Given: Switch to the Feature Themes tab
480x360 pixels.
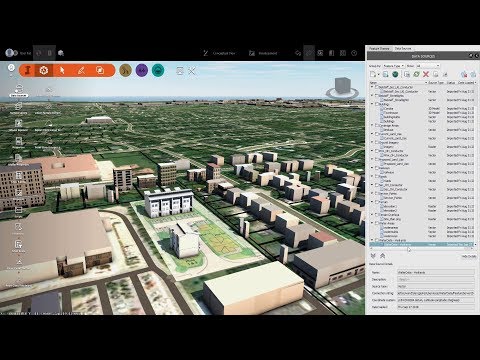Looking at the screenshot, I should point(379,49).
